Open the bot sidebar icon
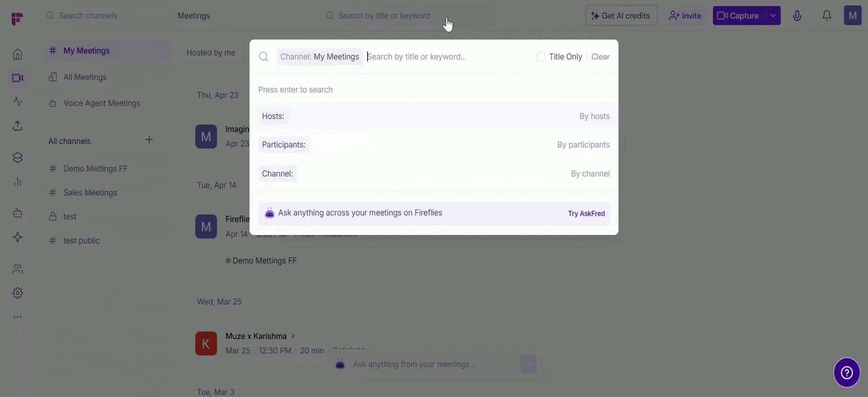 (18, 213)
